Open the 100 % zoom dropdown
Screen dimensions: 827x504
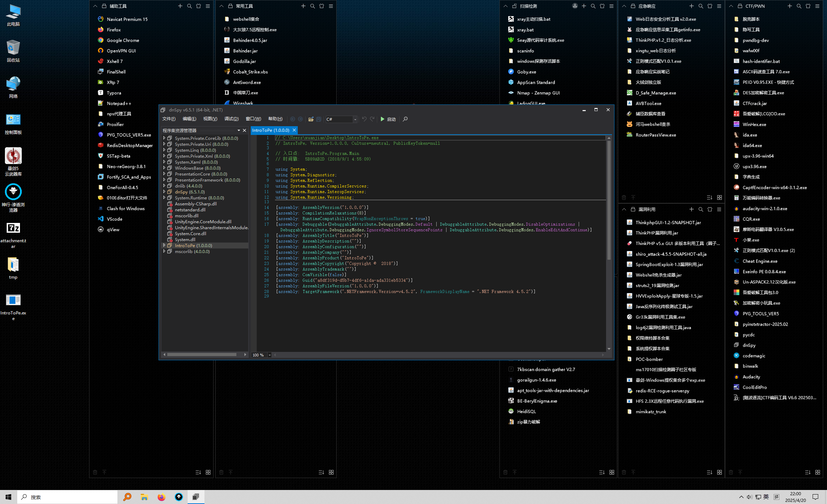click(x=269, y=355)
